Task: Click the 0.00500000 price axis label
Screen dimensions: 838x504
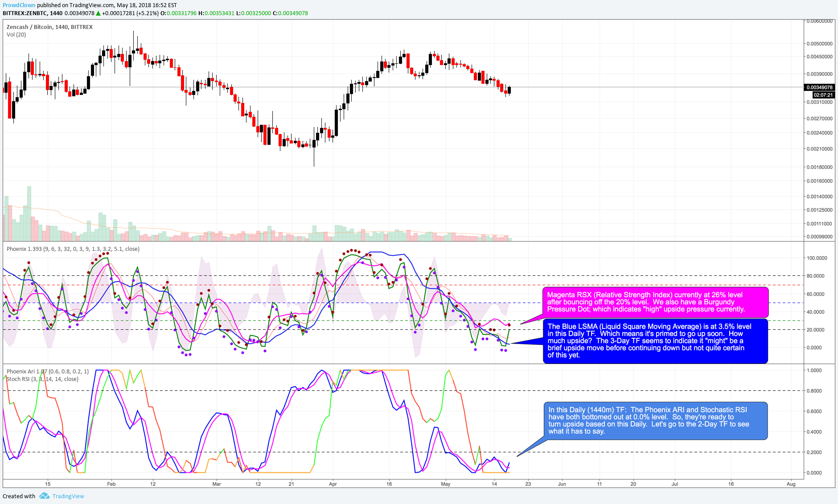Action: coord(819,44)
